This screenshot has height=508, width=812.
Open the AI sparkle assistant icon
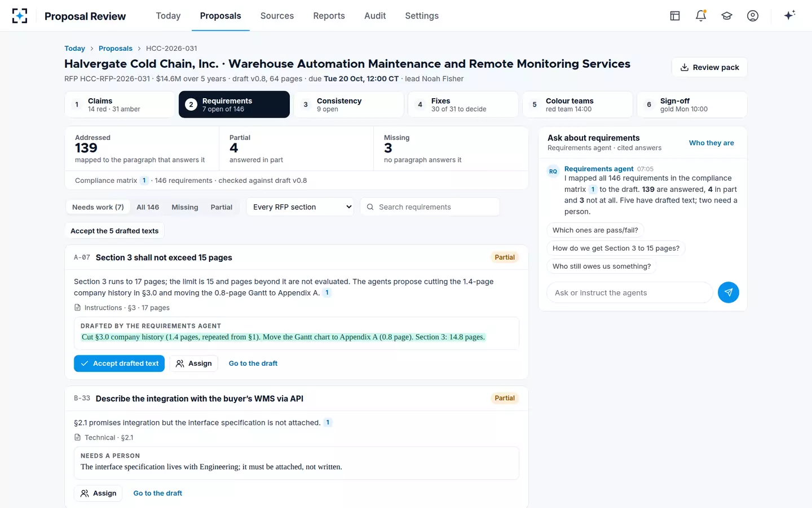(789, 15)
